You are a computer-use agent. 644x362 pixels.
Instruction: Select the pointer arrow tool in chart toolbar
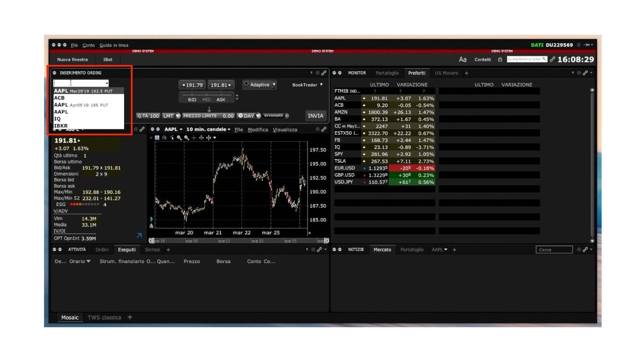coord(172,137)
